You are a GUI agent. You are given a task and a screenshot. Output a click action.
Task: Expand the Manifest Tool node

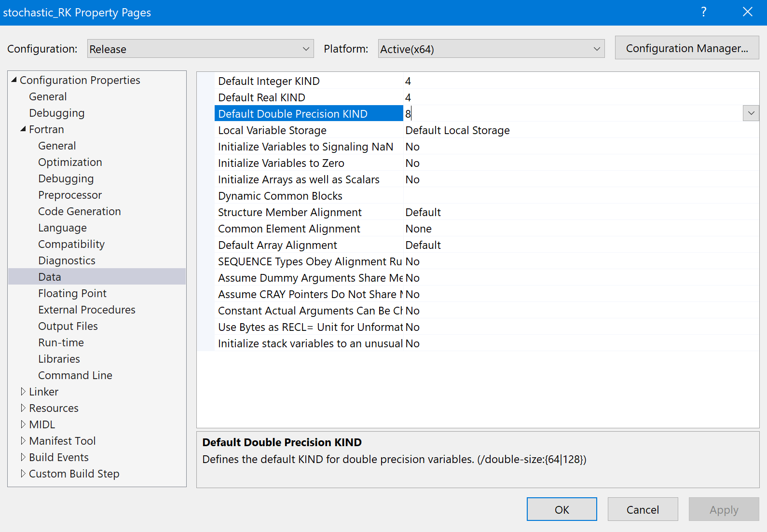coord(23,440)
